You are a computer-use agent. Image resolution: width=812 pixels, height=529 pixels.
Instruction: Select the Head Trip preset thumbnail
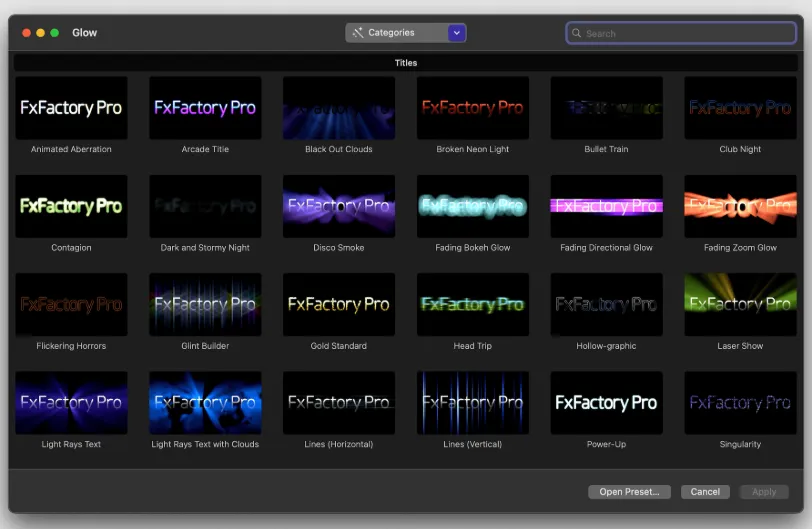[x=473, y=304]
